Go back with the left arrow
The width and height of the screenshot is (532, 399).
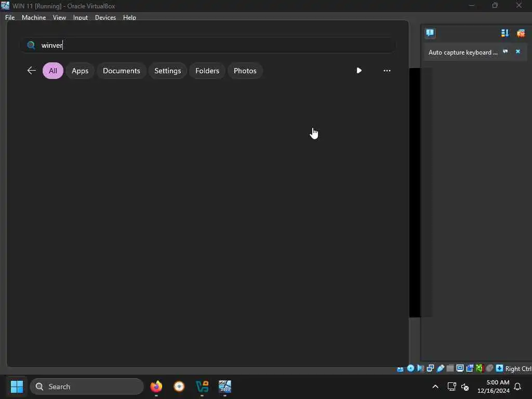tap(32, 71)
